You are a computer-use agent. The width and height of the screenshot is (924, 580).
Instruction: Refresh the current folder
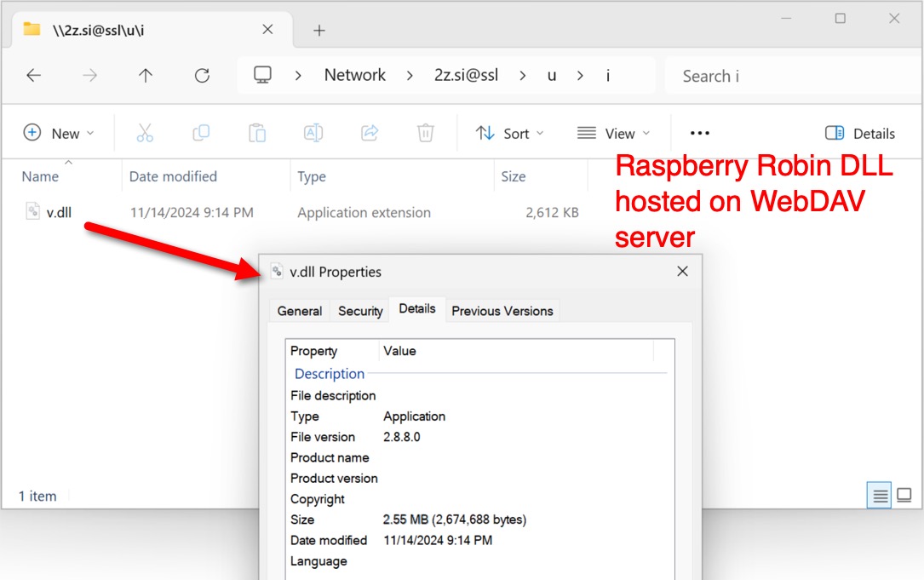tap(202, 76)
